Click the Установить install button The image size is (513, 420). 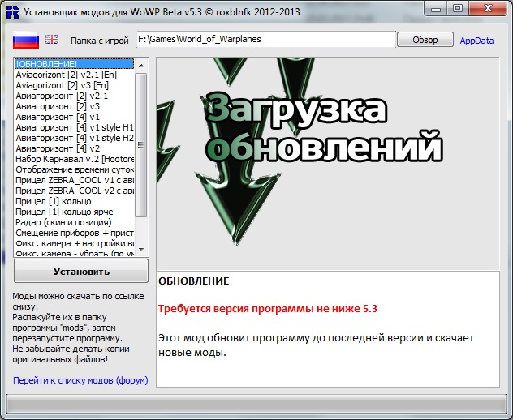pos(81,272)
